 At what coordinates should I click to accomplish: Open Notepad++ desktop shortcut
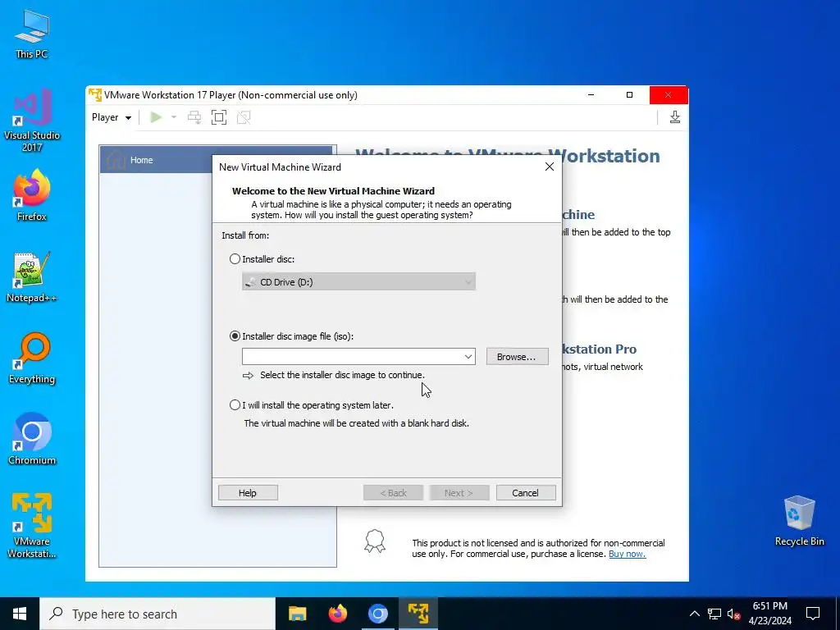[32, 277]
